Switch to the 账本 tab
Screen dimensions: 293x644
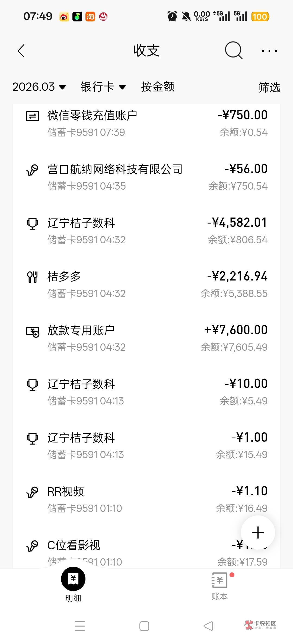pyautogui.click(x=219, y=586)
